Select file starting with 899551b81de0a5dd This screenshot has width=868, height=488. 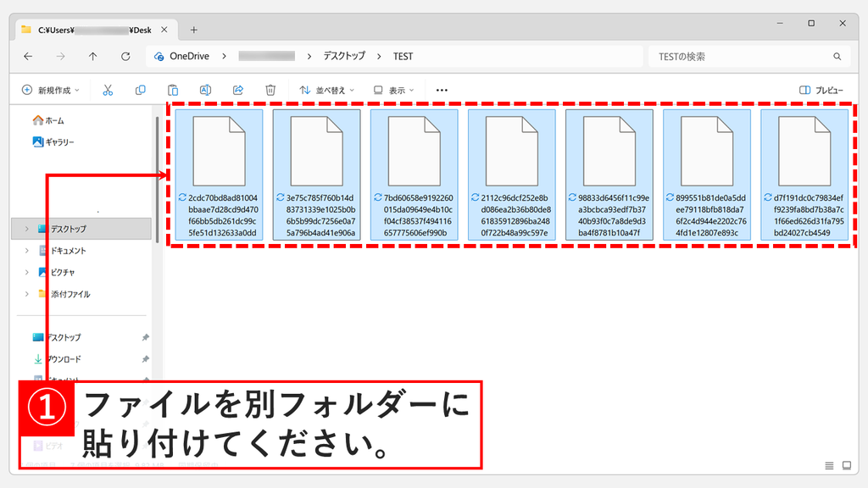(x=707, y=175)
